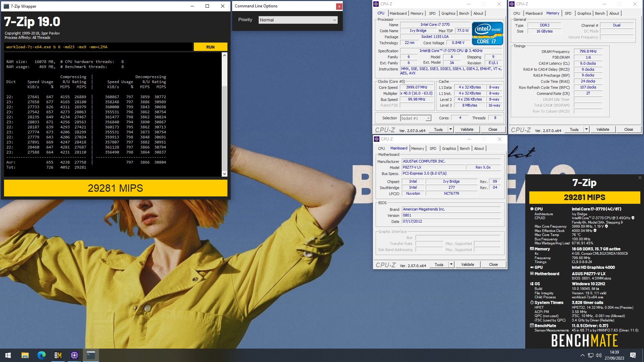Select the 7-Zip Wrapper console taskbar icon
This screenshot has height=362, width=644.
click(x=91, y=355)
